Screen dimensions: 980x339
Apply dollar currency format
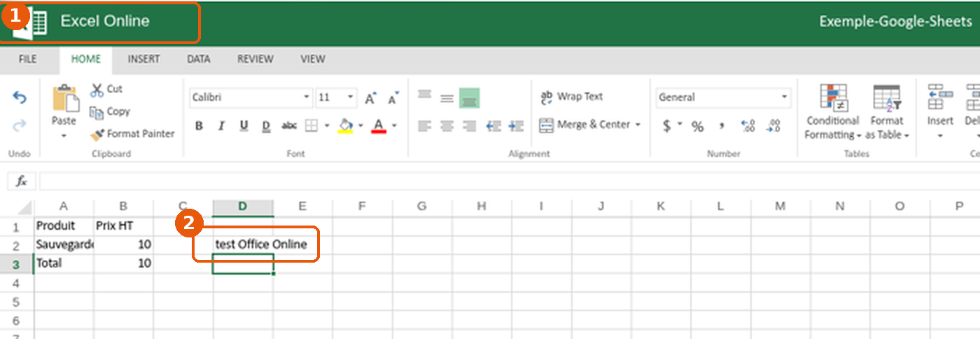pyautogui.click(x=667, y=126)
